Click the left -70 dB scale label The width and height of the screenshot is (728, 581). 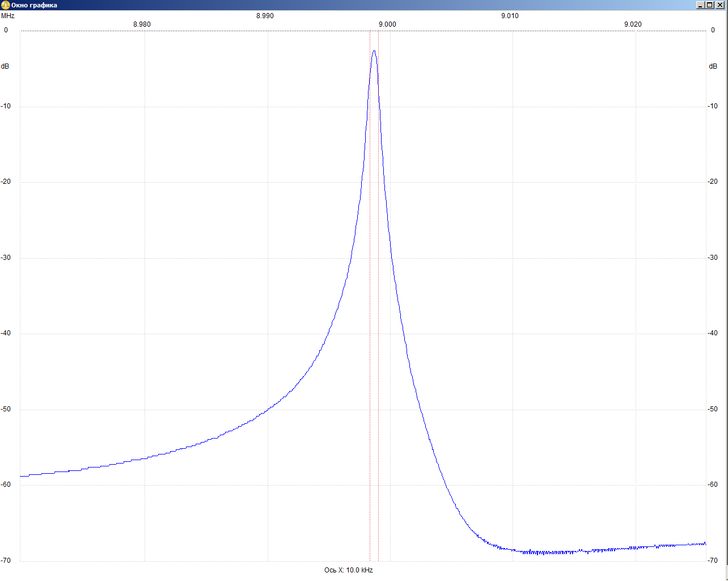tap(6, 561)
